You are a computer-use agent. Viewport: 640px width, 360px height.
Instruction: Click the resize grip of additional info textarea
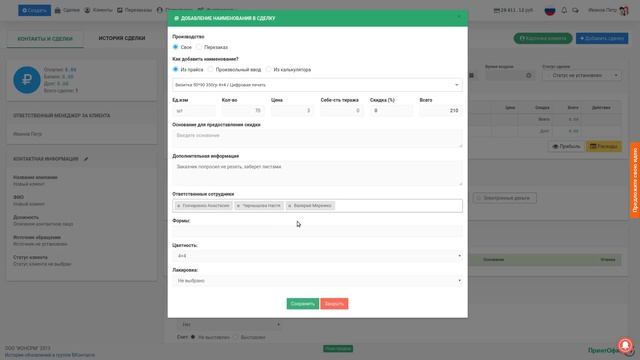click(x=460, y=184)
